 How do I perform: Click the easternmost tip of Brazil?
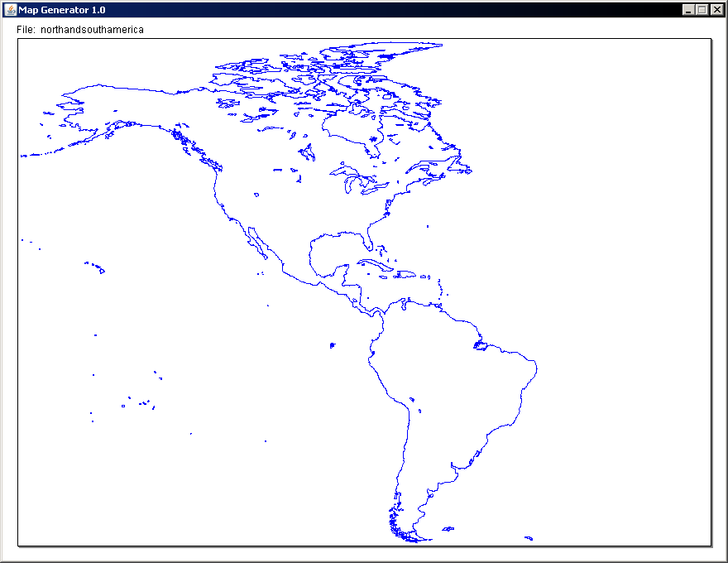(536, 364)
